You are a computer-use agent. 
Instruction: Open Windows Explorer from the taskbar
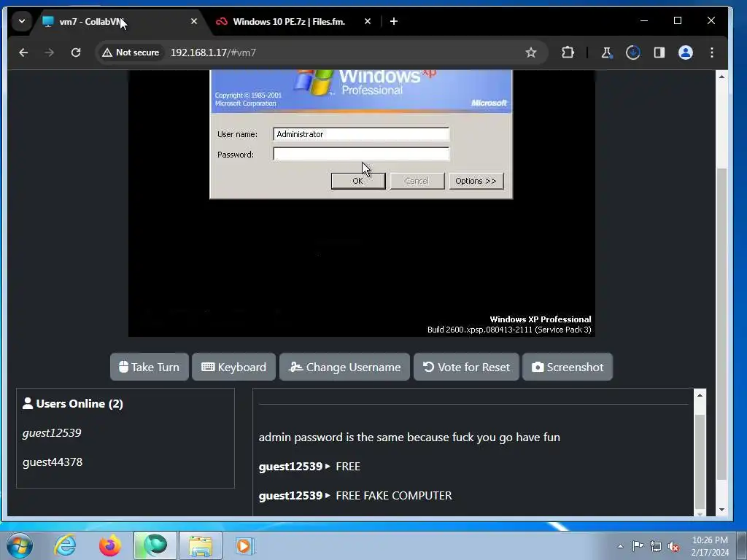click(x=201, y=545)
